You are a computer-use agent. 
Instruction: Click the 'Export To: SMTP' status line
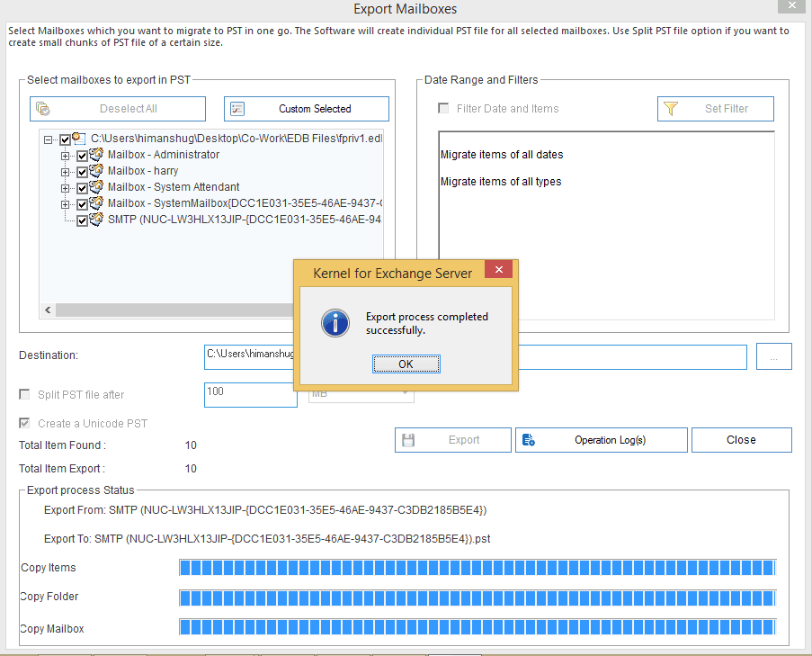[267, 539]
